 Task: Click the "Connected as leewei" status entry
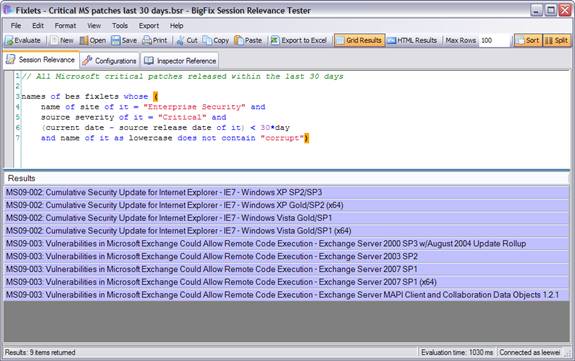(530, 352)
